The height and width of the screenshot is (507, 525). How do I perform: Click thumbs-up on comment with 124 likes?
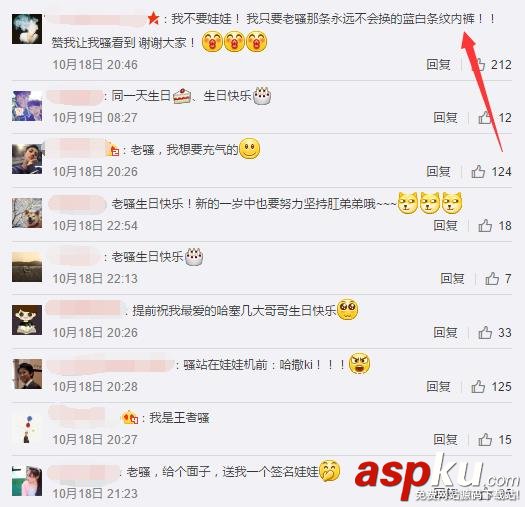478,171
